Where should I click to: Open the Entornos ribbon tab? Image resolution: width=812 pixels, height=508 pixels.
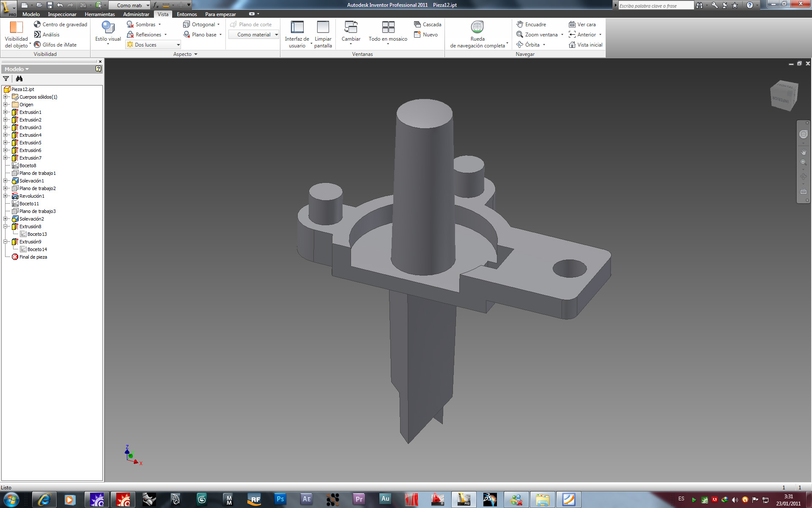pos(187,14)
